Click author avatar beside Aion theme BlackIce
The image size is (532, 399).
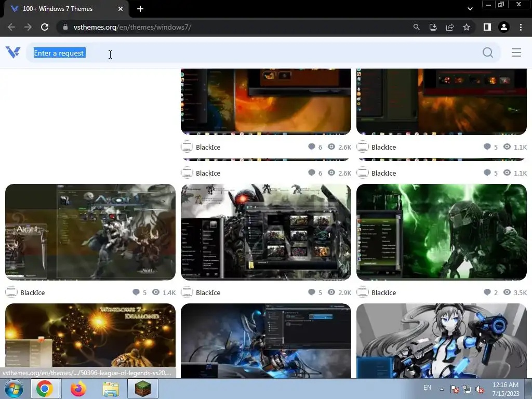[x=11, y=292]
